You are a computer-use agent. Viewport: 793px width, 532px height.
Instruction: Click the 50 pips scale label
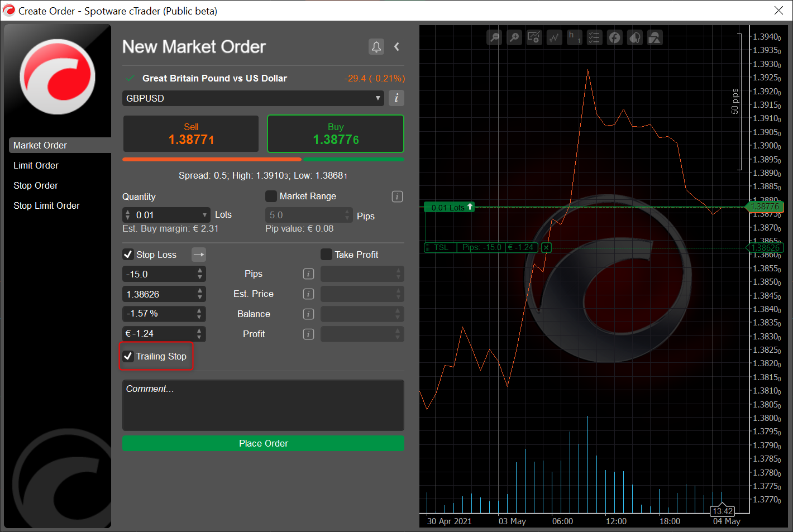(735, 102)
